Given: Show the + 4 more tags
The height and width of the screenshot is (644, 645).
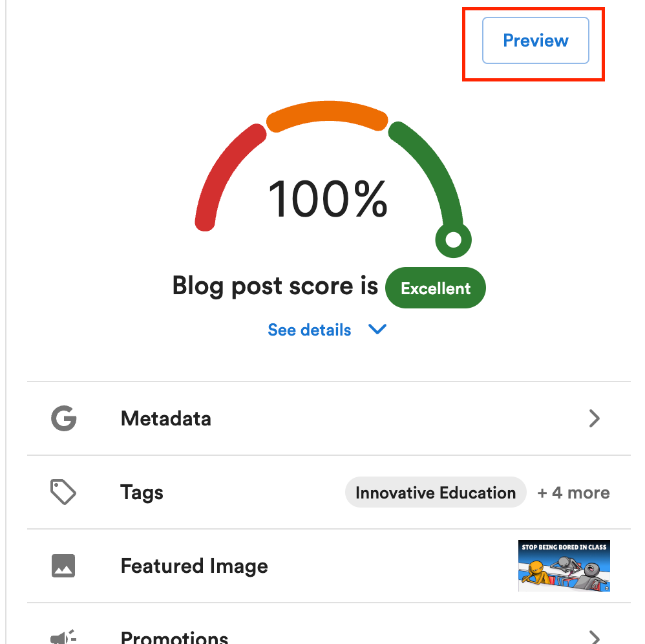Looking at the screenshot, I should point(573,492).
